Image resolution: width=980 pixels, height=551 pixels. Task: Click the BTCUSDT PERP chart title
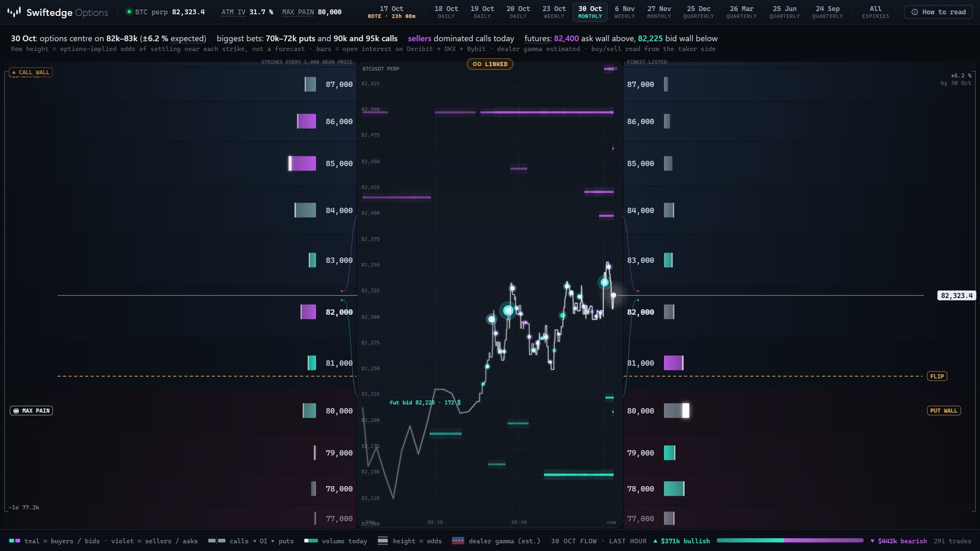[381, 69]
